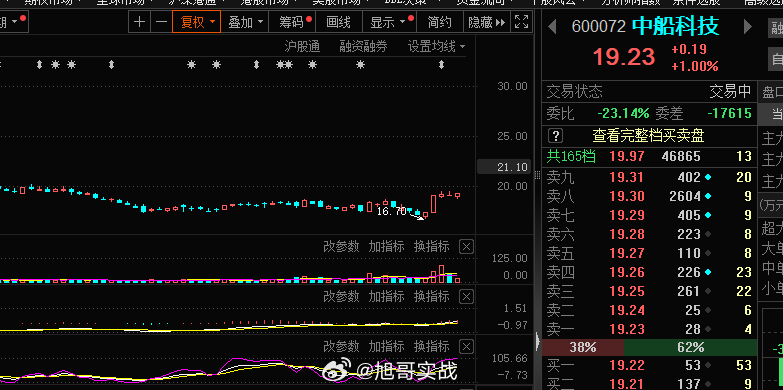This screenshot has width=783, height=390.
Task: Click 改参数 in the volume indicator panel
Action: (x=341, y=247)
